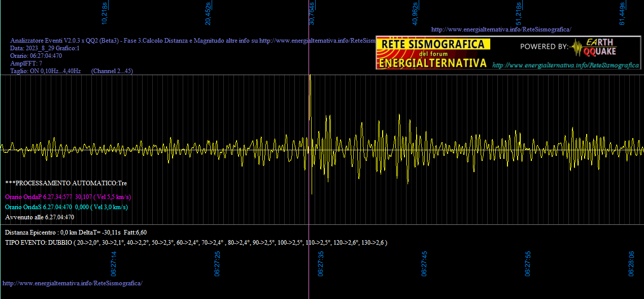Click the 51,216s time axis label
The image size is (644, 299).
click(x=519, y=14)
